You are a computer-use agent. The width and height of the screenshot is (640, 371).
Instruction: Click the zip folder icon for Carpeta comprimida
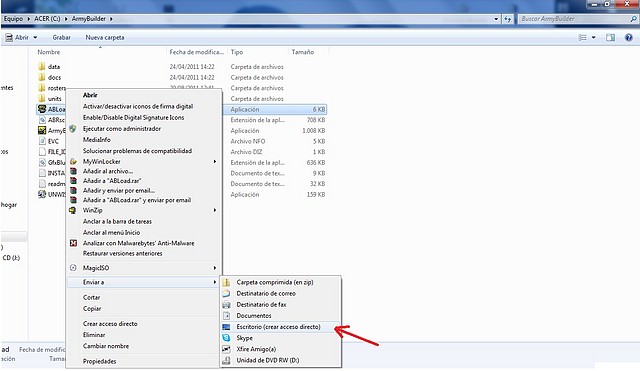coord(226,282)
